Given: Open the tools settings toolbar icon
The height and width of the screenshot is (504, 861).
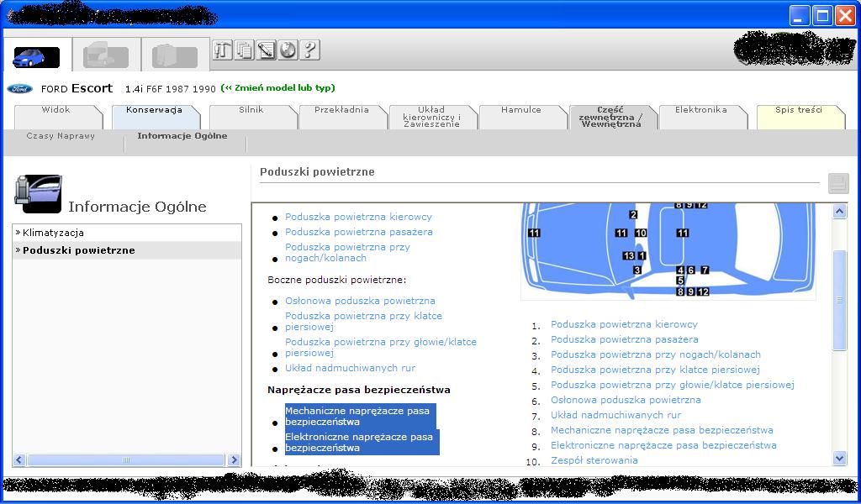Looking at the screenshot, I should [x=223, y=50].
